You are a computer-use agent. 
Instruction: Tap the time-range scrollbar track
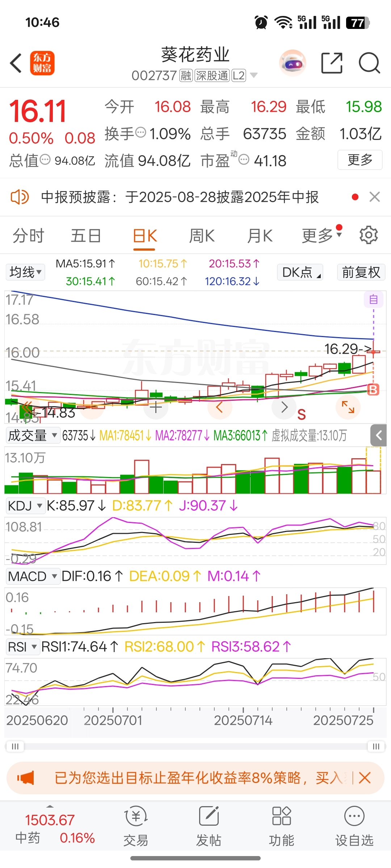[x=195, y=746]
